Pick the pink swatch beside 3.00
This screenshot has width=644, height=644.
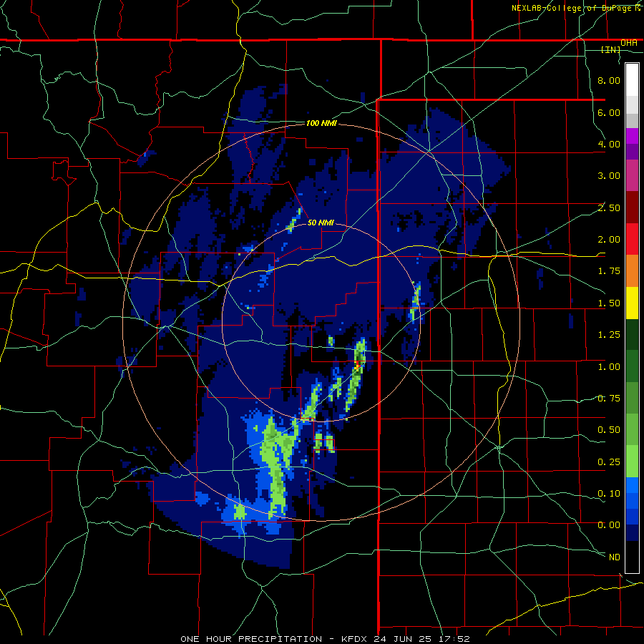click(632, 175)
